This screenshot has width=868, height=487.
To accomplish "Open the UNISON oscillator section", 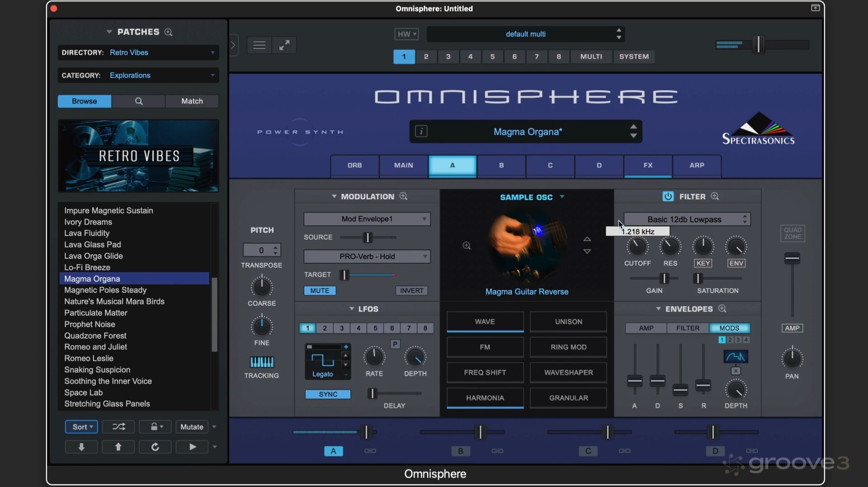I will 569,322.
